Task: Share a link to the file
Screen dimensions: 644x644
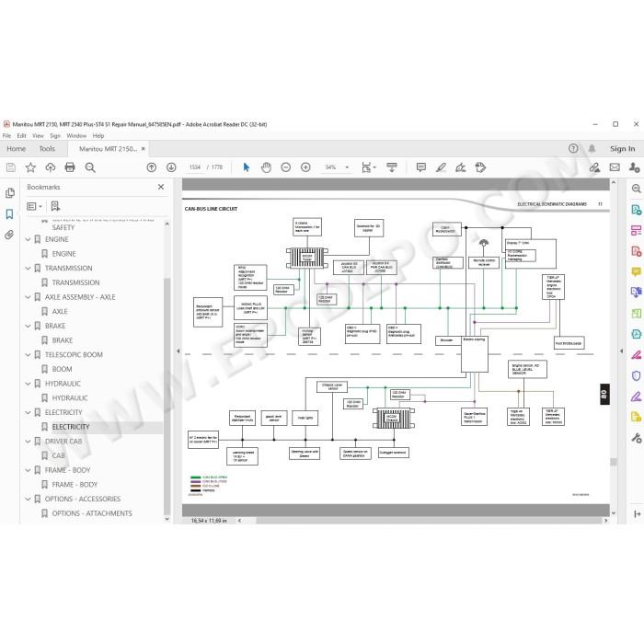Action: pyautogui.click(x=594, y=167)
